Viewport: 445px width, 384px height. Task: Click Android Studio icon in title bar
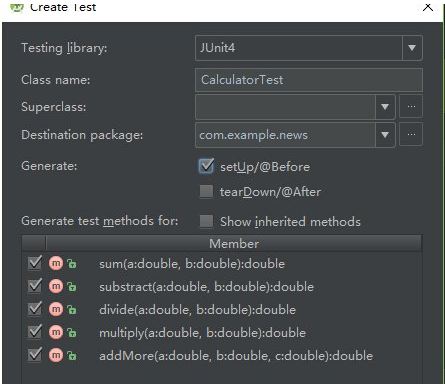[x=17, y=7]
